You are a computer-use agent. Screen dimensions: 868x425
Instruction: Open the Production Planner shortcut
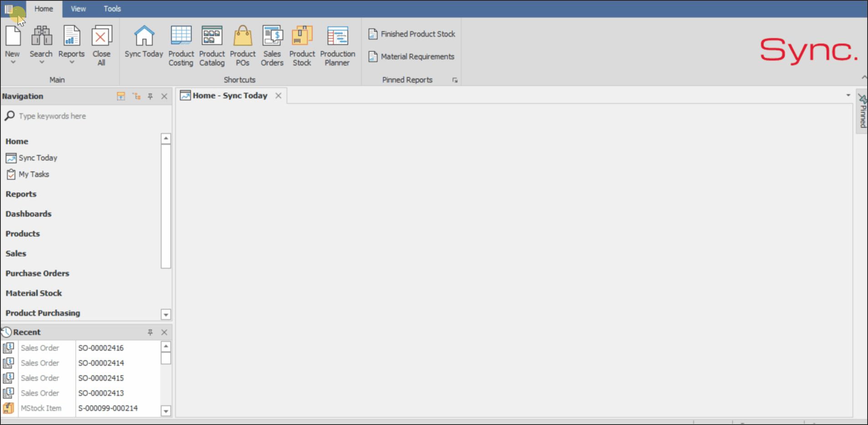point(338,46)
